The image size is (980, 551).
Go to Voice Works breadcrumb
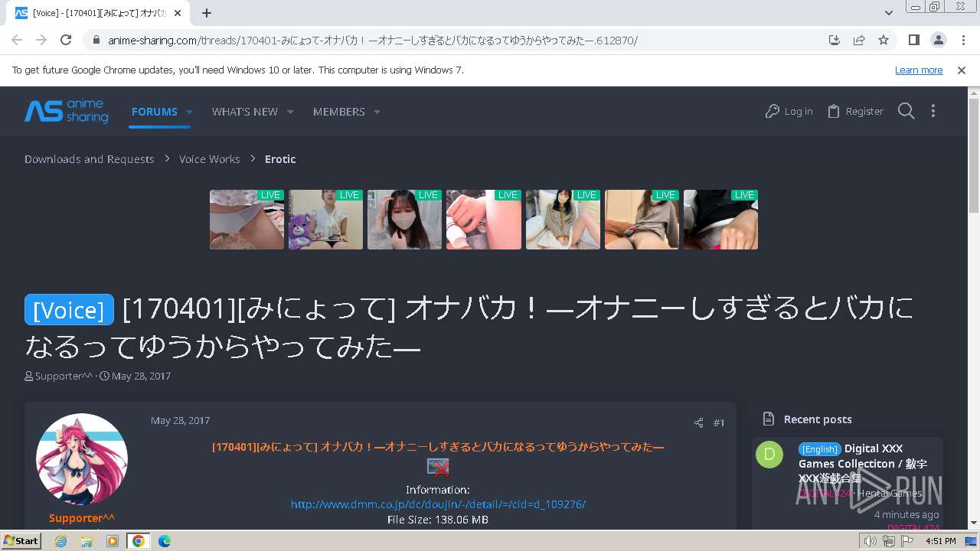tap(210, 159)
